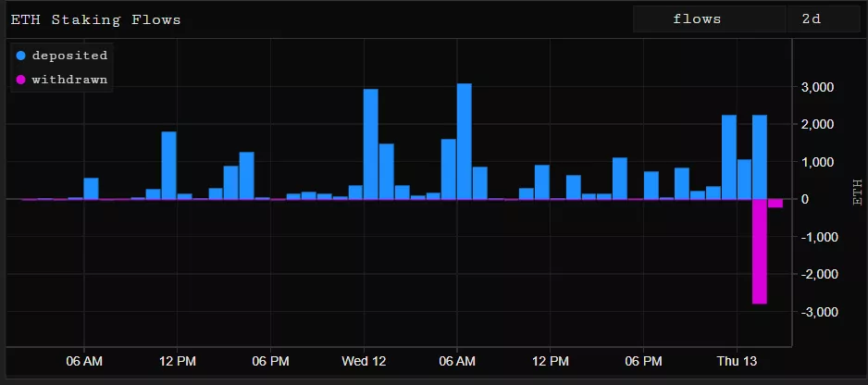Click the -2,000 y-axis label

pyautogui.click(x=815, y=275)
